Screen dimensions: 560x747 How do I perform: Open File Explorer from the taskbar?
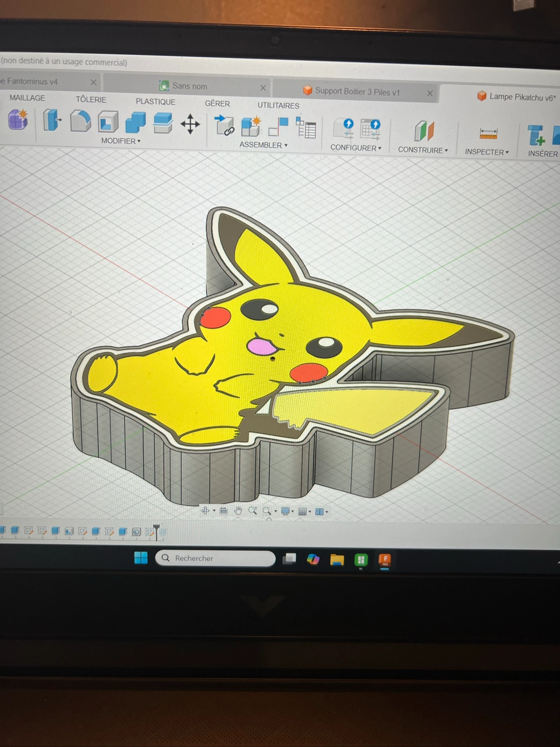pyautogui.click(x=337, y=560)
